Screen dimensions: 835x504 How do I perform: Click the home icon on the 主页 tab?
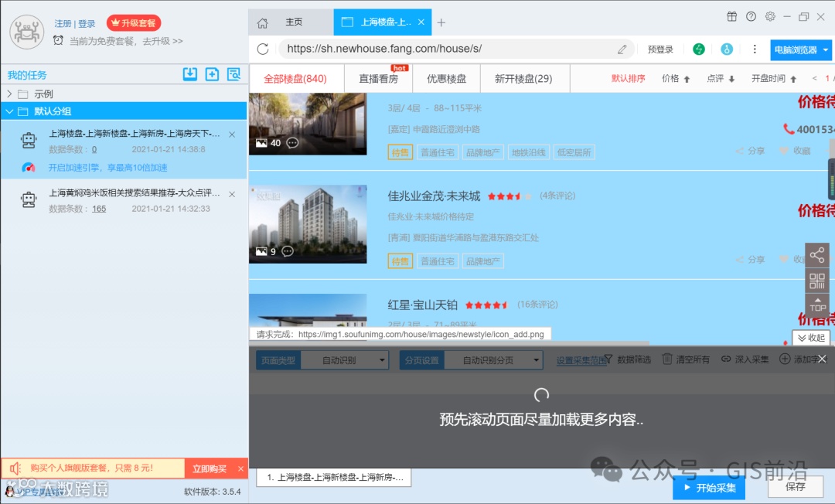pyautogui.click(x=263, y=23)
